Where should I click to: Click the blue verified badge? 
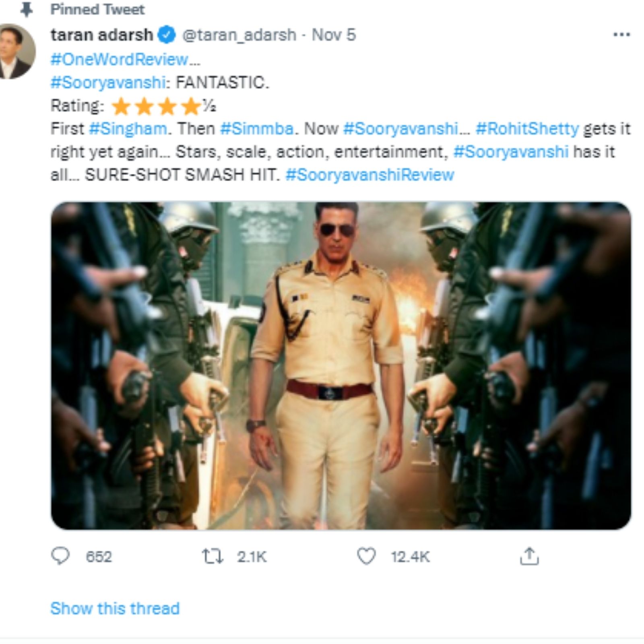[166, 35]
